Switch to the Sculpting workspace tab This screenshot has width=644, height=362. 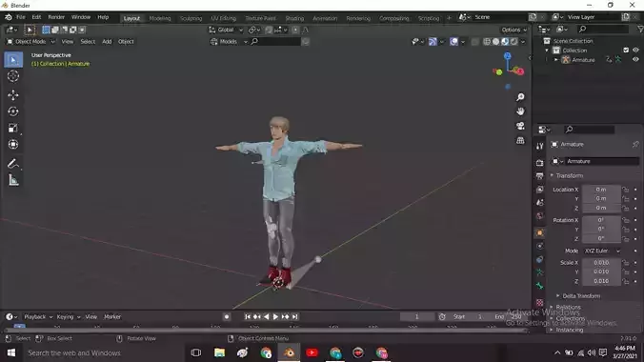click(x=191, y=18)
